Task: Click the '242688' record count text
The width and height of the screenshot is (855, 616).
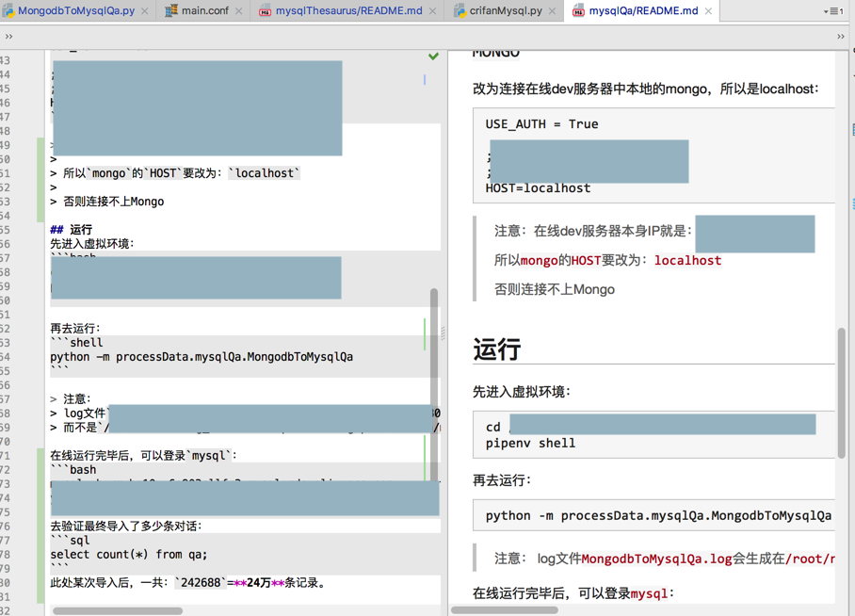Action: point(201,583)
